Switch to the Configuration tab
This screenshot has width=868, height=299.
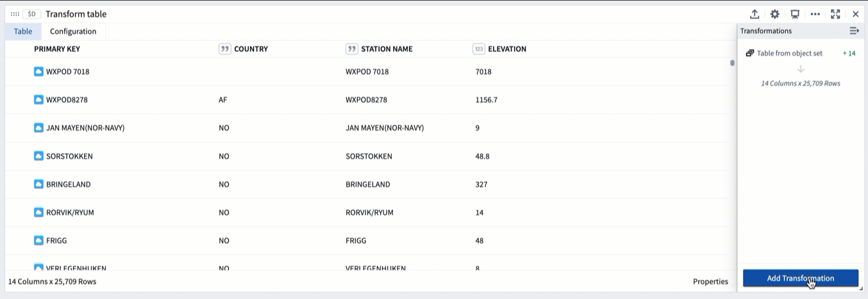click(x=73, y=31)
